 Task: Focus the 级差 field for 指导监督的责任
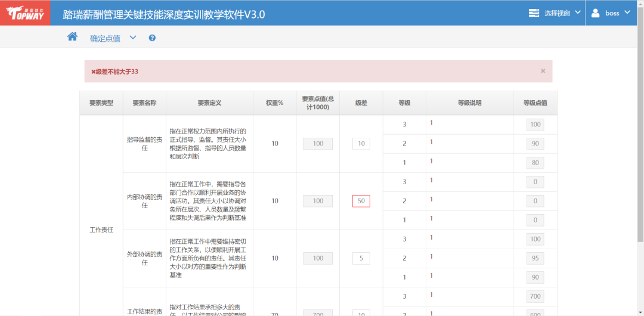361,144
